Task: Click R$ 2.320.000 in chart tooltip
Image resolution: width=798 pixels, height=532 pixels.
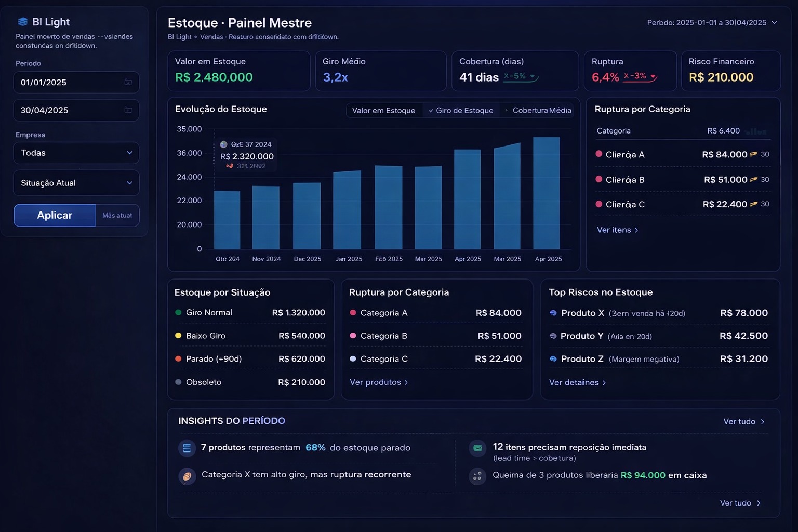Action: point(247,156)
